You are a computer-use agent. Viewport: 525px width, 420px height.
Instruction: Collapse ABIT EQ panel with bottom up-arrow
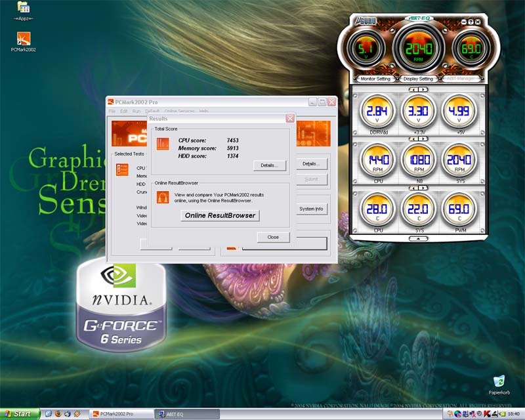coord(418,238)
